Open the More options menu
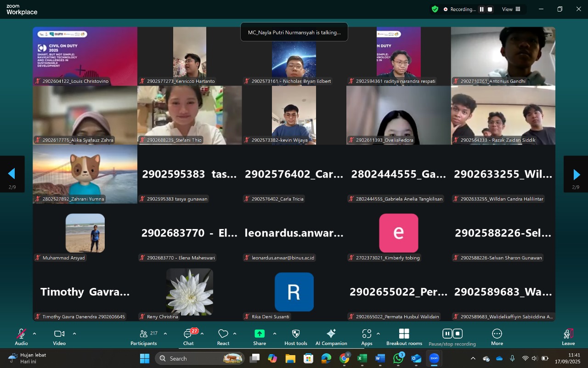This screenshot has height=368, width=588. [497, 337]
